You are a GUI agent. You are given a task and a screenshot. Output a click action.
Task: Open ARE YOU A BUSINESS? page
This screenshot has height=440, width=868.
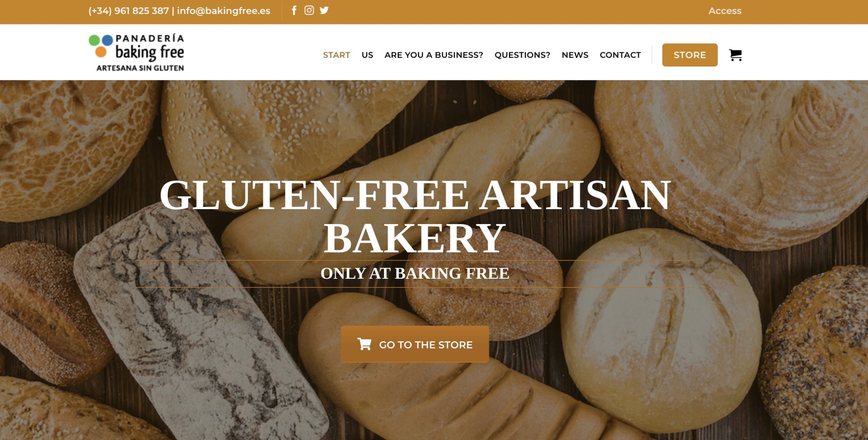point(434,55)
